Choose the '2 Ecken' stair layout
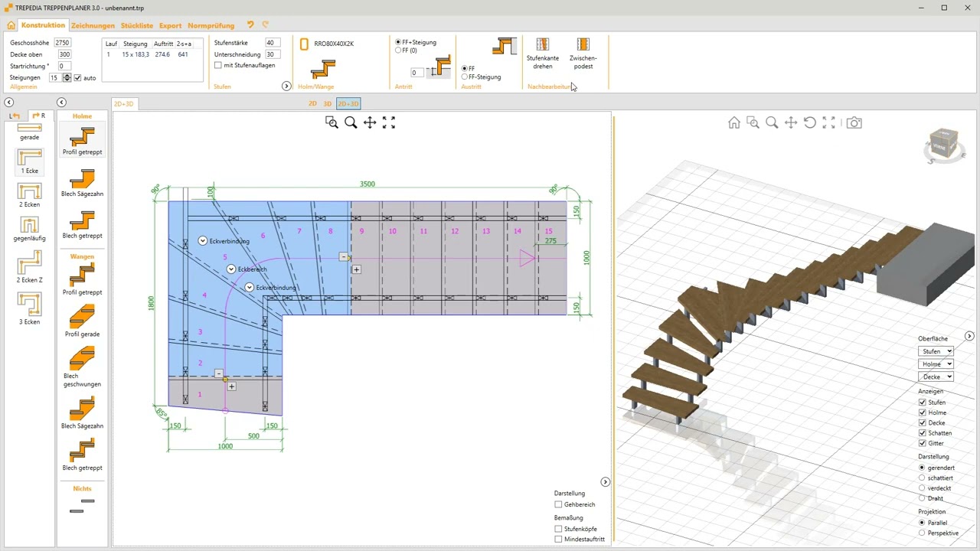 pyautogui.click(x=29, y=196)
